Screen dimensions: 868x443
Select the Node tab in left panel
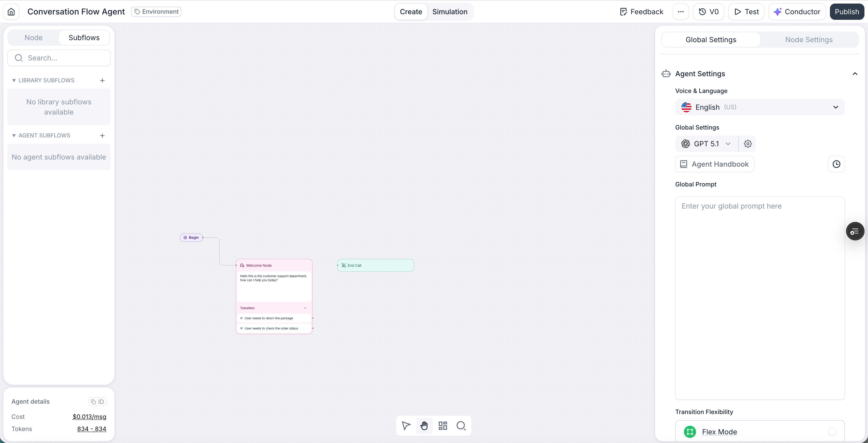(33, 38)
